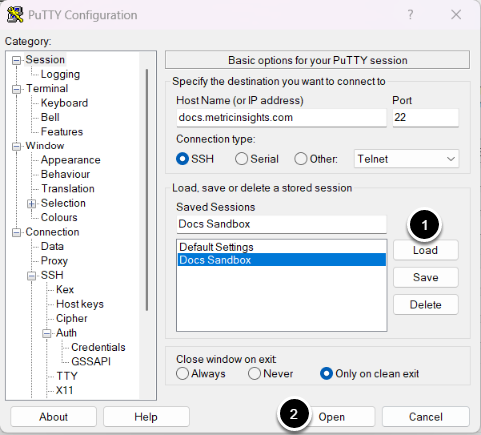The height and width of the screenshot is (435, 481).
Task: Open the Translation category
Action: tap(68, 188)
